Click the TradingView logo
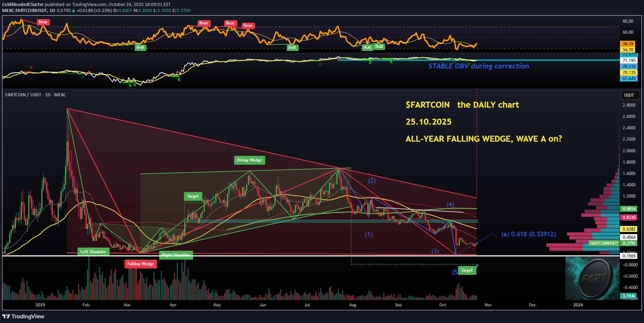This screenshot has width=644, height=323. (x=23, y=316)
